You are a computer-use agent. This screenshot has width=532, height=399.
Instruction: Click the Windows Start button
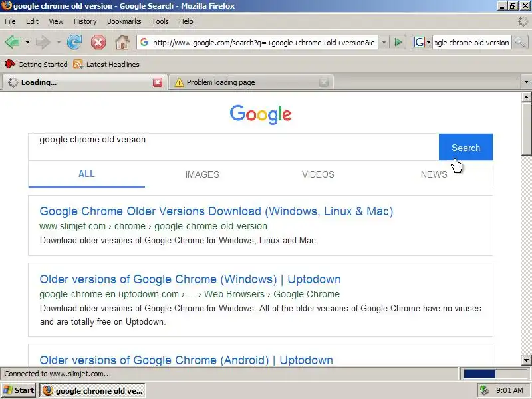pyautogui.click(x=19, y=390)
